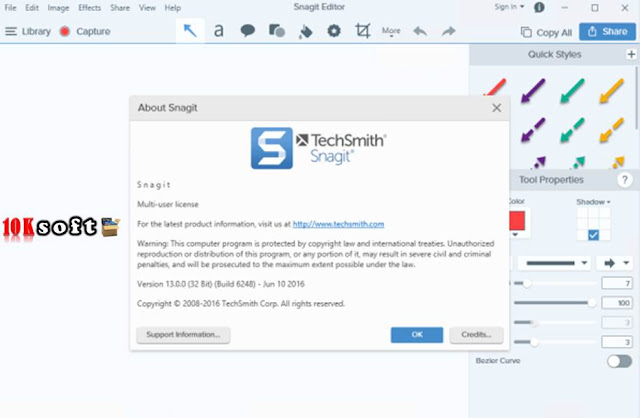Open the Help menu
Viewport: 640px width, 418px height.
coord(173,8)
